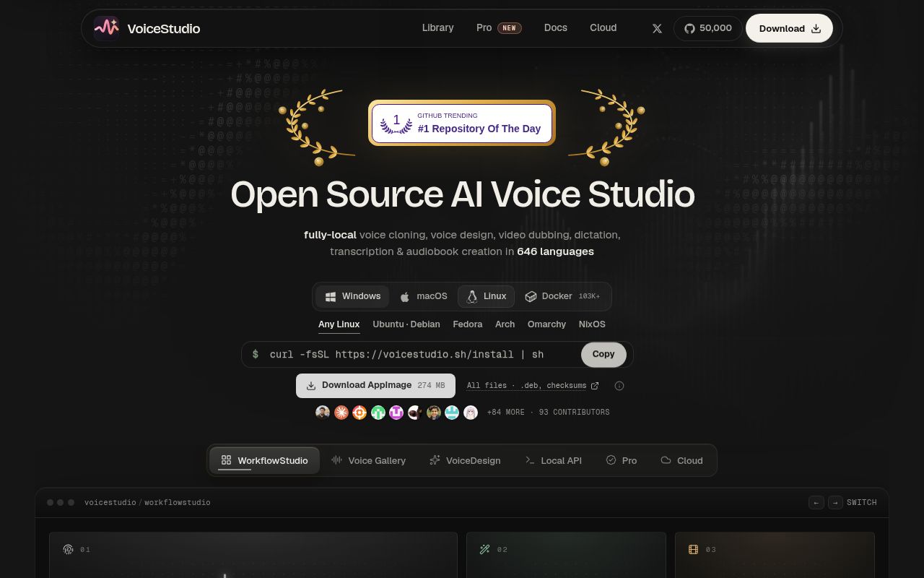This screenshot has width=924, height=578.
Task: Click the film strip icon on card 03
Action: click(694, 550)
